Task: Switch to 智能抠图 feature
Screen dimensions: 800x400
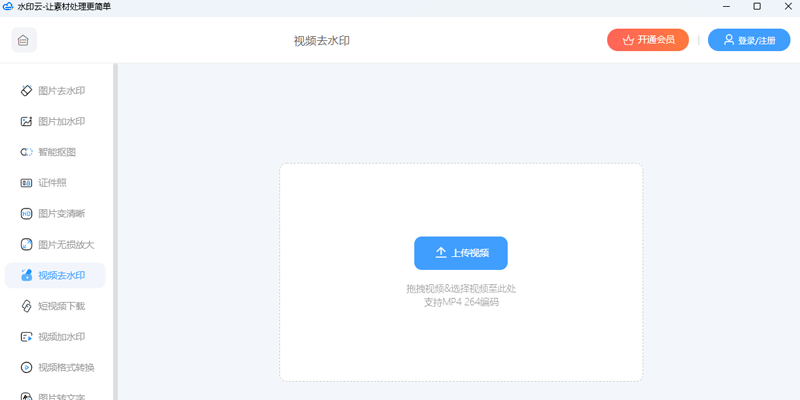Action: (x=55, y=152)
